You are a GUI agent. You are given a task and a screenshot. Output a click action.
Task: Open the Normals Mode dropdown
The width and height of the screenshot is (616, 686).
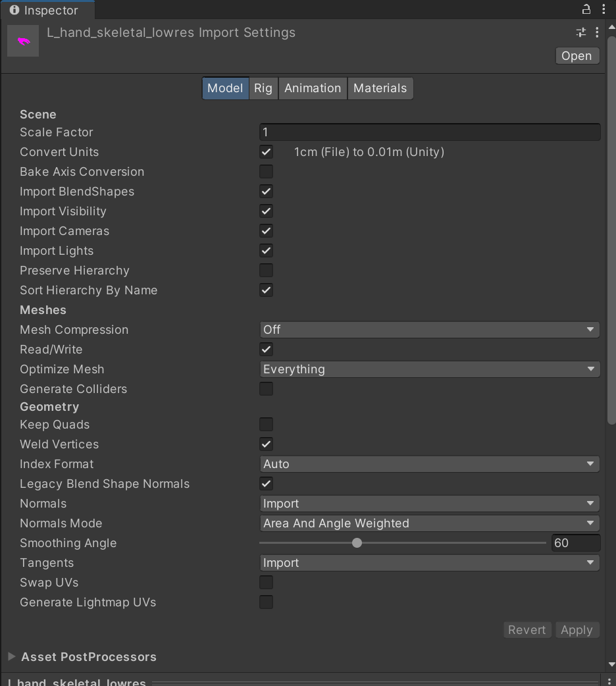430,523
